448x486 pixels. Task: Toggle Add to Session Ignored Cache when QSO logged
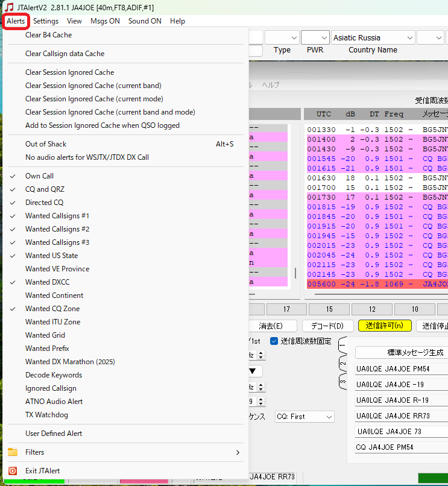[x=125, y=125]
